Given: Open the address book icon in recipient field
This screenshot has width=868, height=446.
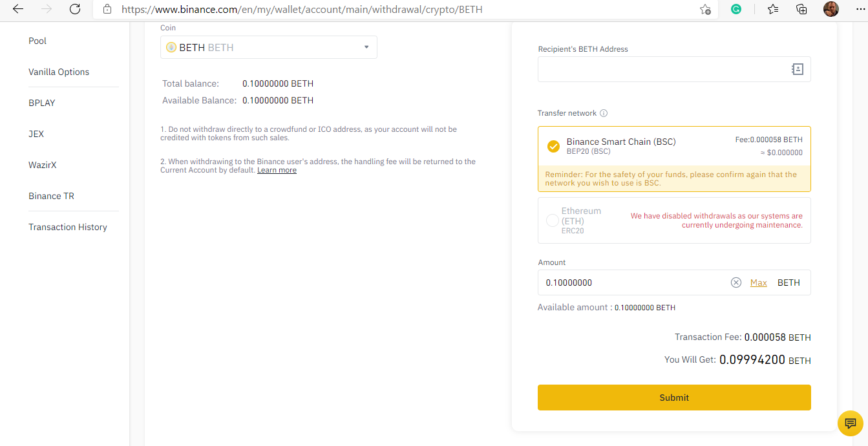Looking at the screenshot, I should point(798,69).
